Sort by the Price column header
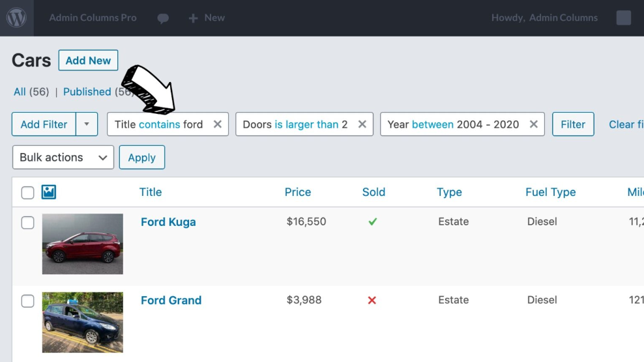644x362 pixels. (298, 192)
